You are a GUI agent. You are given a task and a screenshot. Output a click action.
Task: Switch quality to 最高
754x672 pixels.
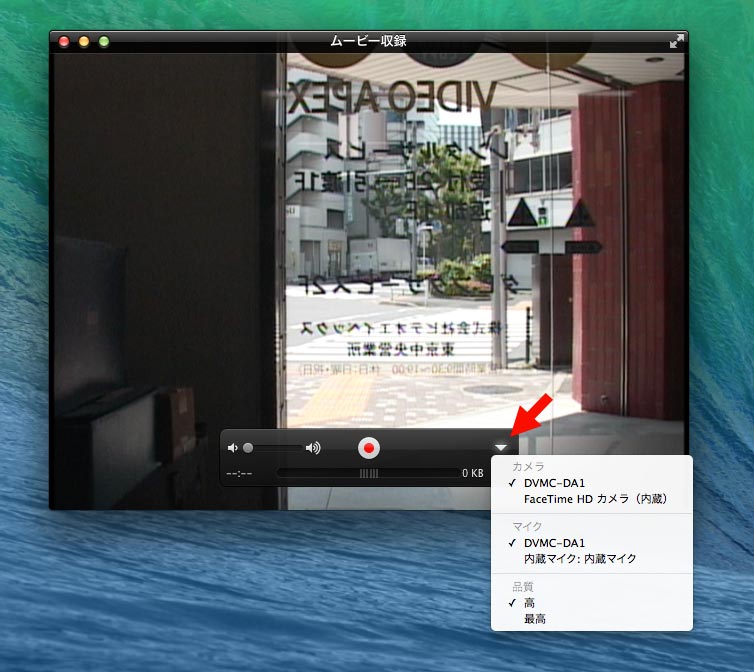pyautogui.click(x=534, y=619)
